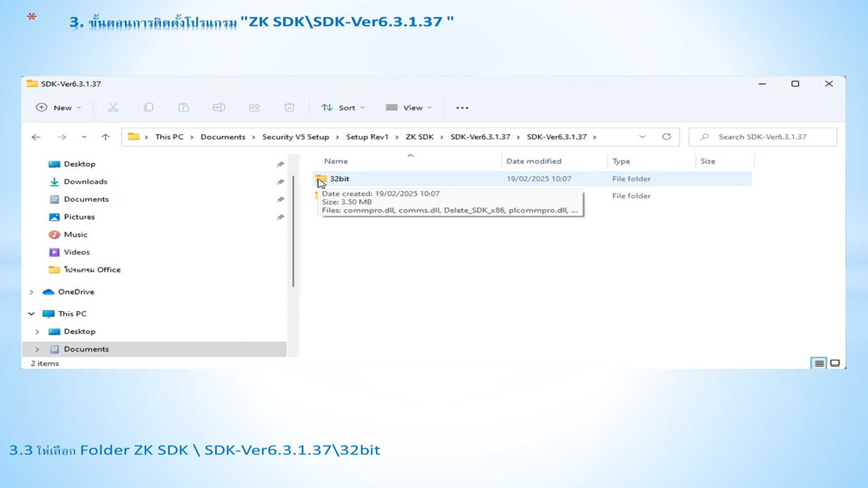Refresh the current folder view
The width and height of the screenshot is (868, 488).
point(666,136)
